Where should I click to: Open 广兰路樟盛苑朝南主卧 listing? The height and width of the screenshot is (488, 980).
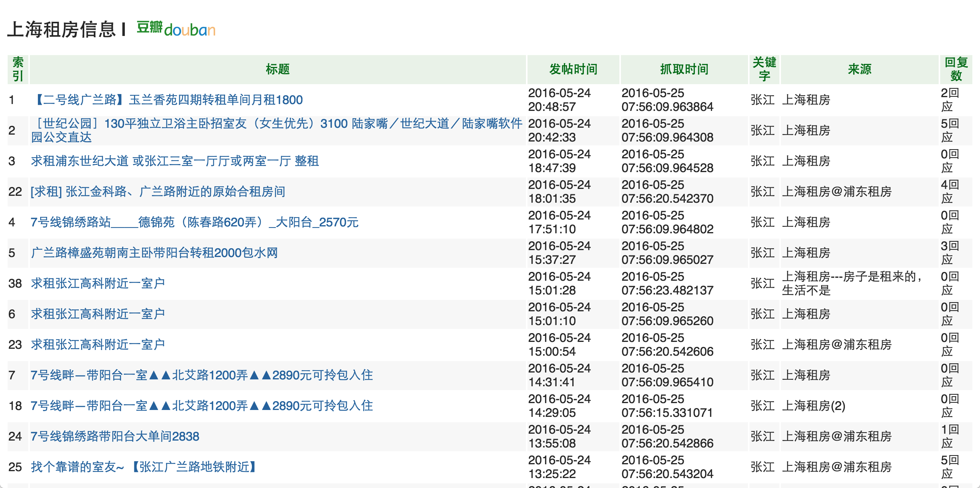(154, 253)
